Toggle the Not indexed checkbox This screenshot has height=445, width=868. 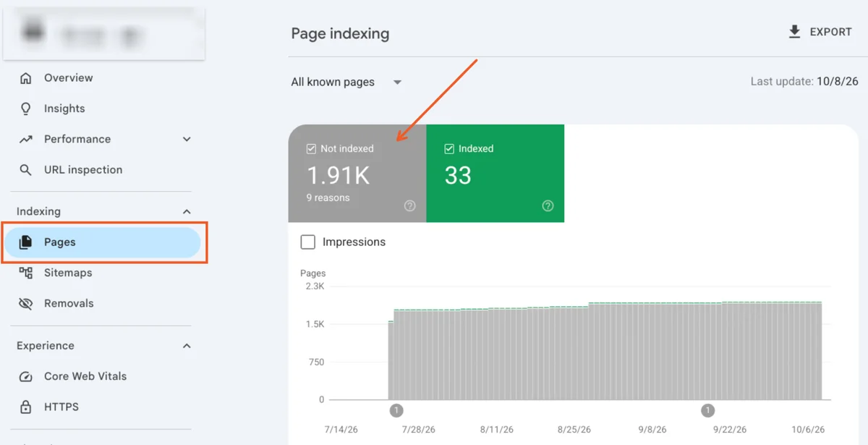coord(311,148)
